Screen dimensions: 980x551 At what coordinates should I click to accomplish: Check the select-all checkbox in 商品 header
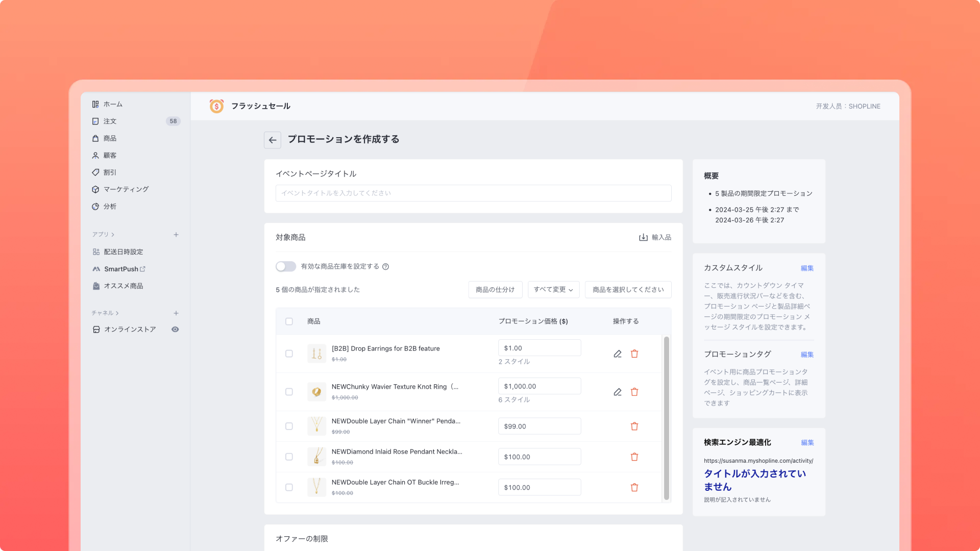tap(289, 321)
